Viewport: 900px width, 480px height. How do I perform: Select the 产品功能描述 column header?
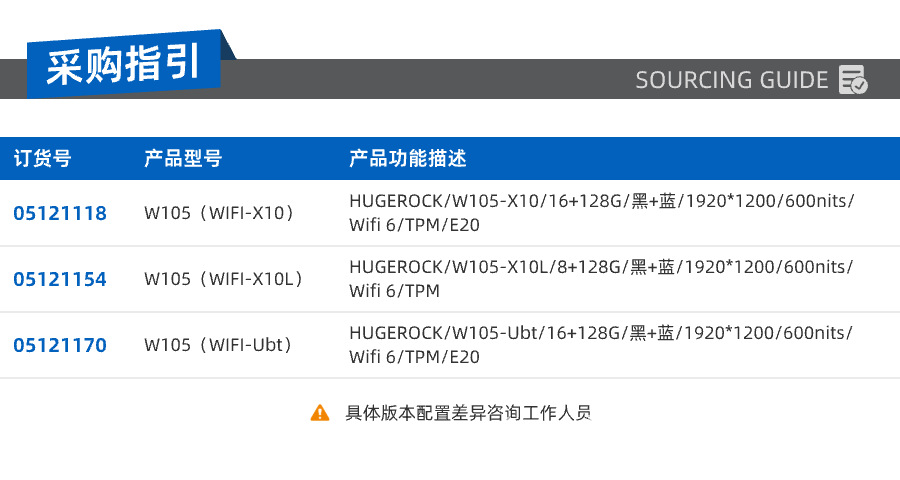[408, 159]
